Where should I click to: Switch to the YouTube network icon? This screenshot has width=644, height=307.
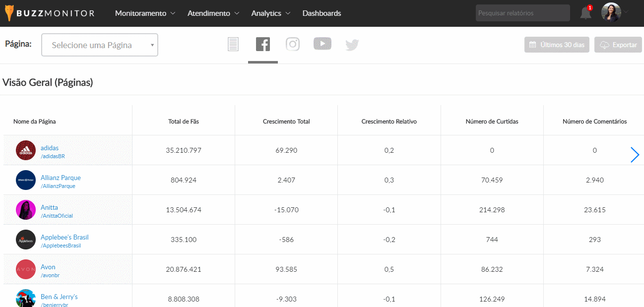pyautogui.click(x=322, y=44)
